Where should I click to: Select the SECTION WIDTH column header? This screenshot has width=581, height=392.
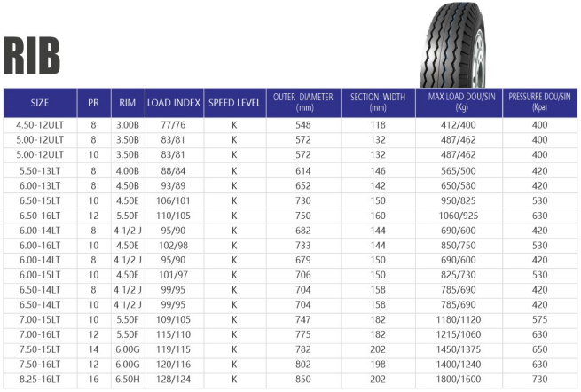tap(378, 103)
